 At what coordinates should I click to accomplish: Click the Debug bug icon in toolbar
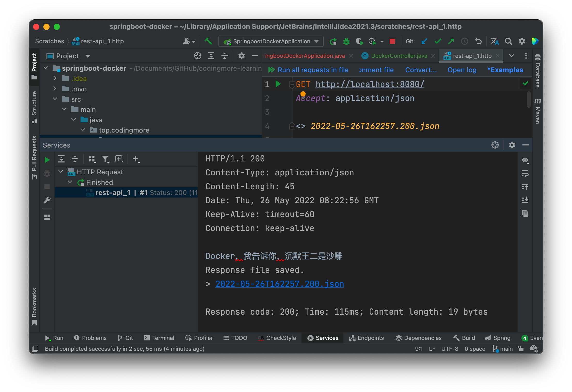coord(346,41)
